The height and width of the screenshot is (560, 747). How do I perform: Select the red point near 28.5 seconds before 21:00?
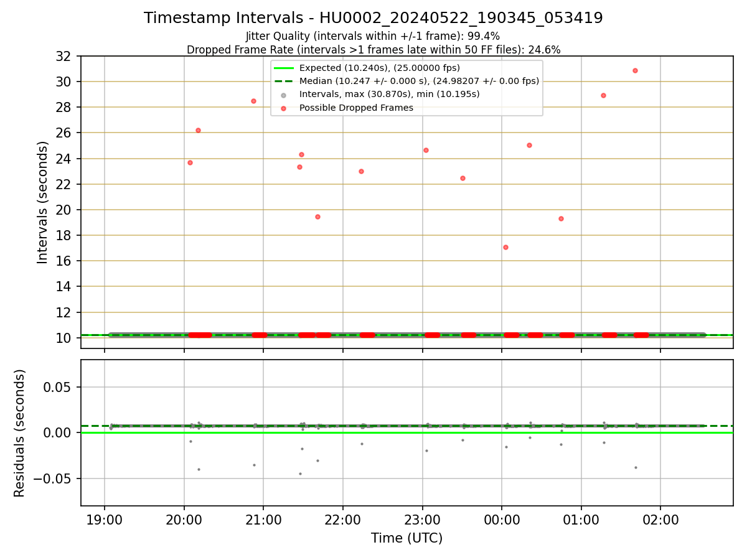253,101
